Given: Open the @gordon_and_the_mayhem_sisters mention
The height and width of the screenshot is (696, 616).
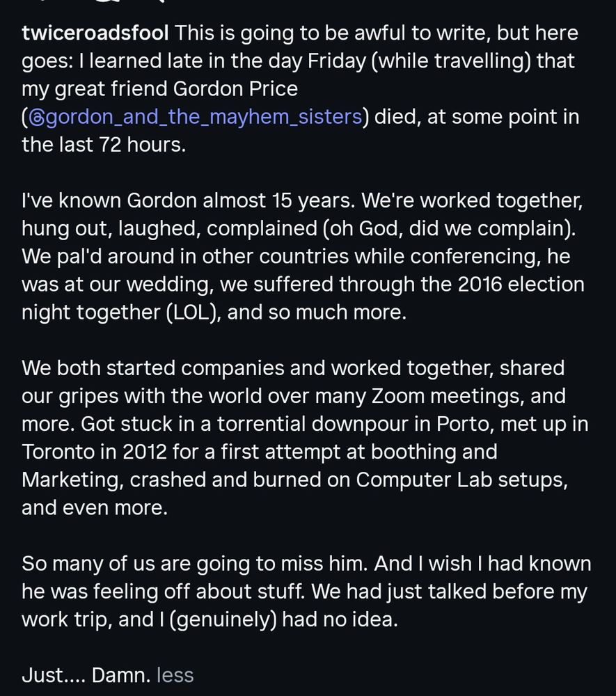Looking at the screenshot, I should pos(196,117).
